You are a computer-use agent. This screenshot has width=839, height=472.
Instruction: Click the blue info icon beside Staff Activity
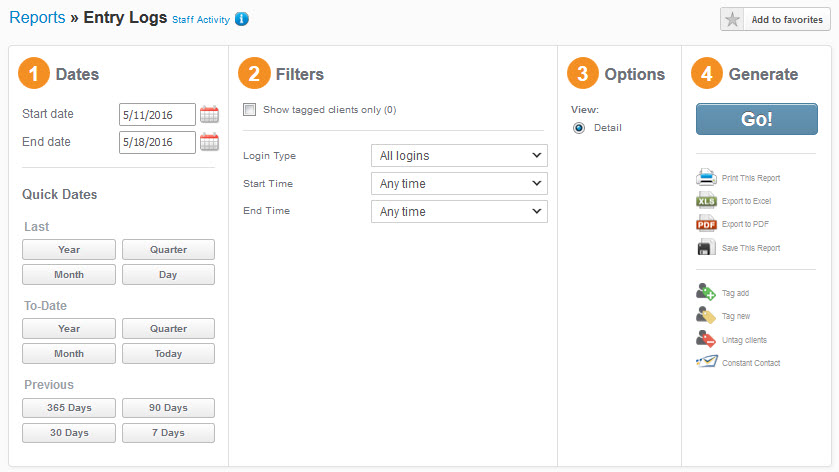click(x=242, y=19)
